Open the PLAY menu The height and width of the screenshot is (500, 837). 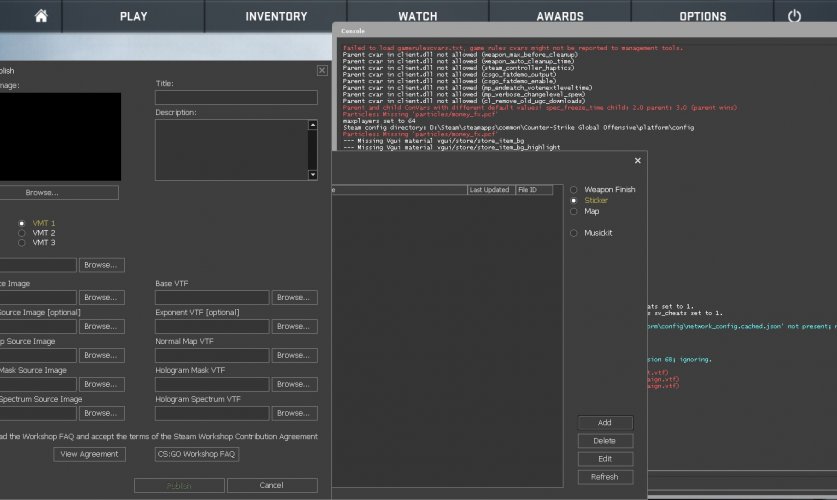click(133, 16)
